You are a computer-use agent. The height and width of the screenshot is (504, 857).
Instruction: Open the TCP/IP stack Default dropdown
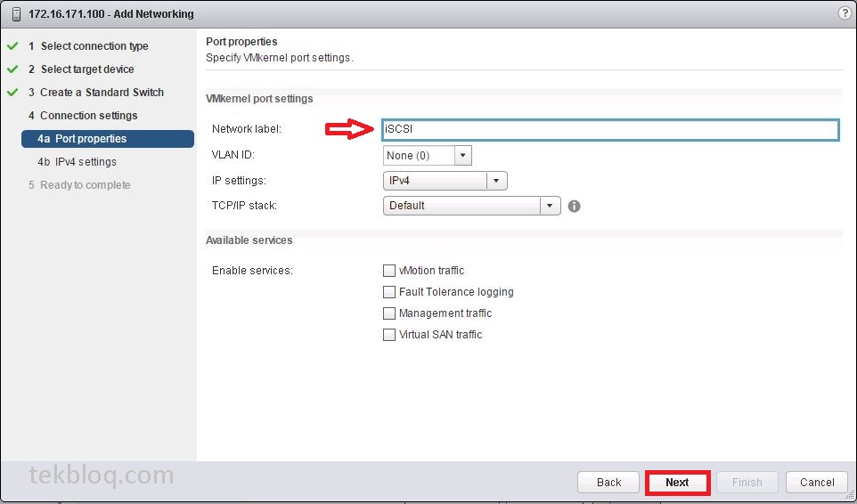click(x=471, y=206)
